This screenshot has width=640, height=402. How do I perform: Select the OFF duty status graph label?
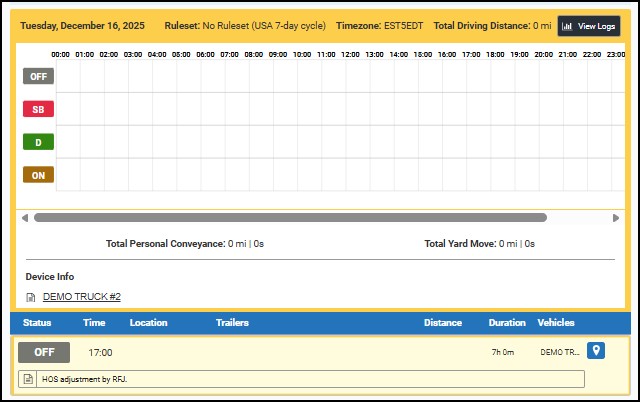click(38, 76)
